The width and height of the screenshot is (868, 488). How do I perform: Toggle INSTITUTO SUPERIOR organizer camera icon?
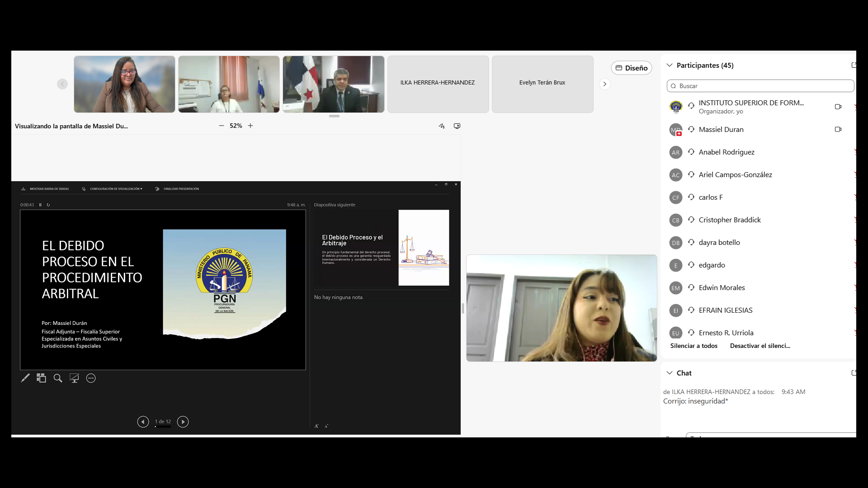pos(838,107)
